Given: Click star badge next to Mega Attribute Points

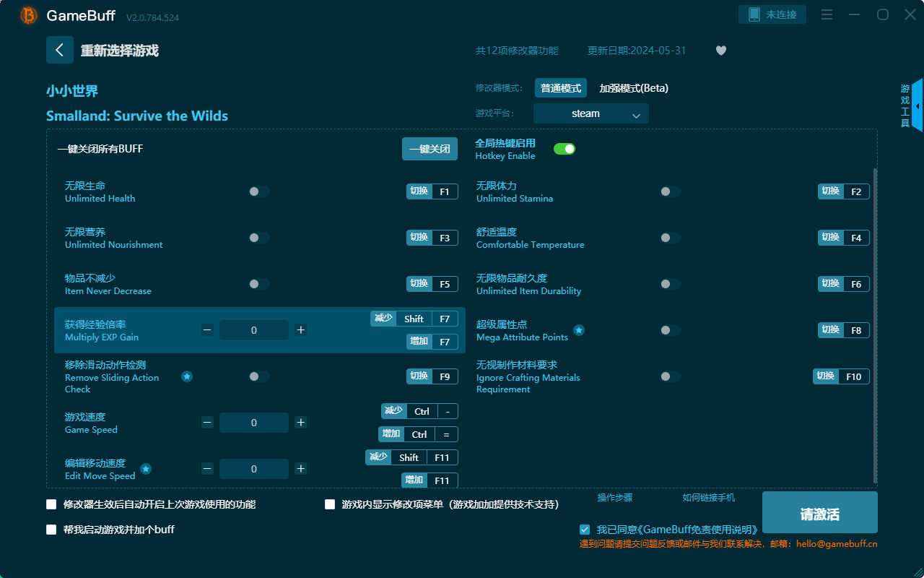Looking at the screenshot, I should coord(579,330).
